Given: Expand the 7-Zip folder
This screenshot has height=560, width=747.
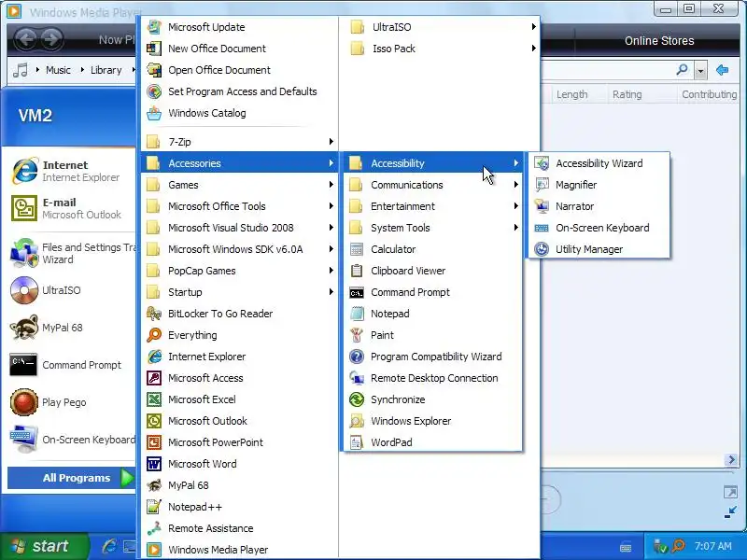Looking at the screenshot, I should pyautogui.click(x=240, y=142).
